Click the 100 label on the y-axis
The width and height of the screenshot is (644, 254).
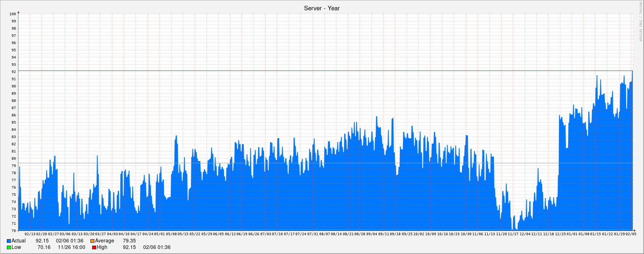13,14
